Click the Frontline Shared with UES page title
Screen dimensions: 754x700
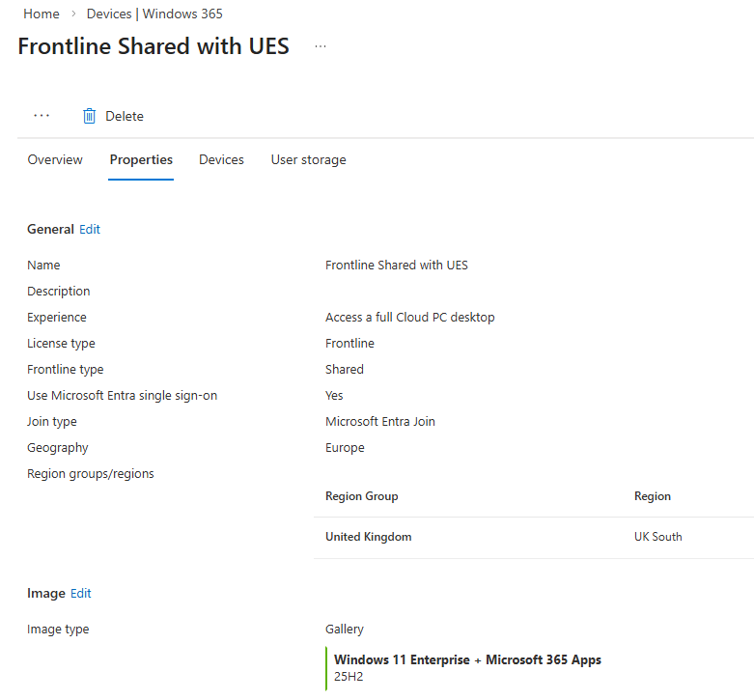[154, 46]
